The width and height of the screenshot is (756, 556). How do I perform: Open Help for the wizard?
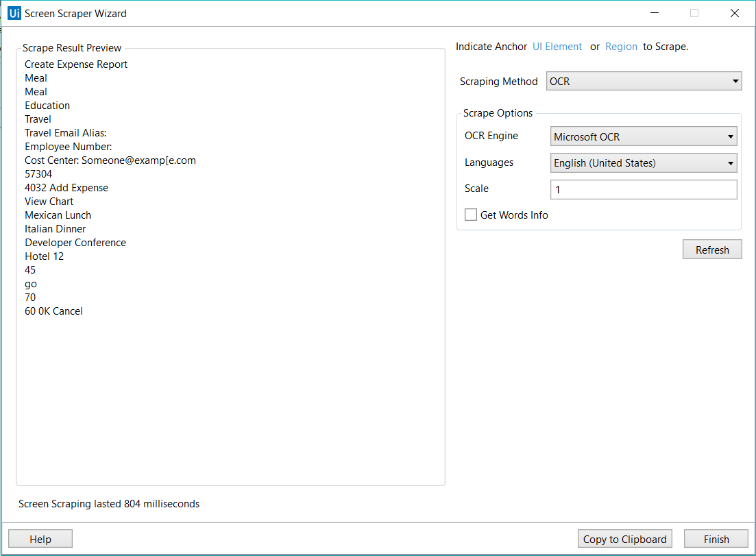tap(40, 540)
